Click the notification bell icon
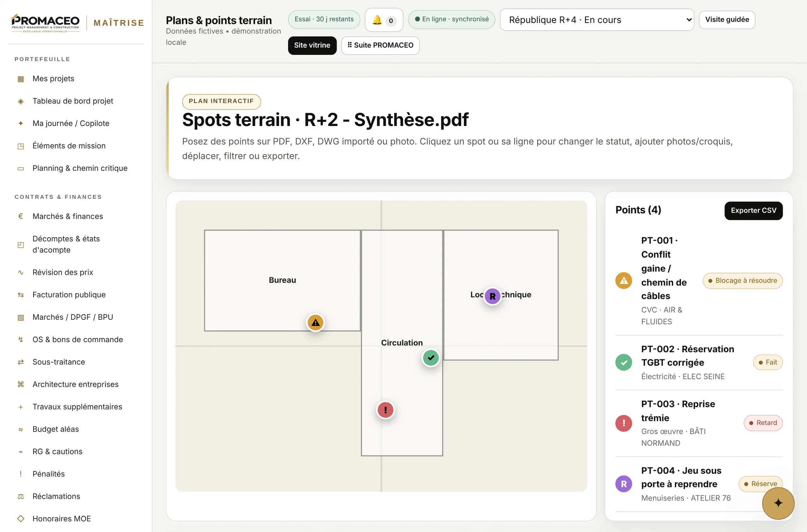807x532 pixels. click(377, 20)
